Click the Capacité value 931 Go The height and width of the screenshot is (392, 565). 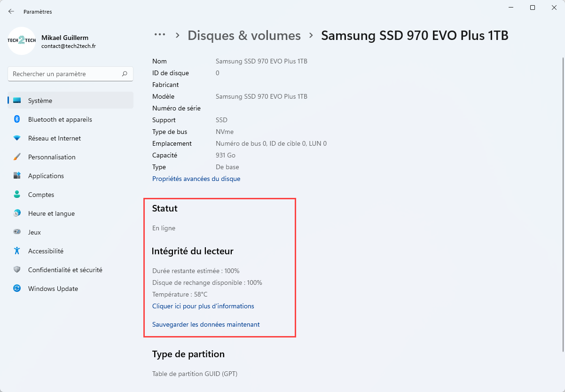pos(226,155)
